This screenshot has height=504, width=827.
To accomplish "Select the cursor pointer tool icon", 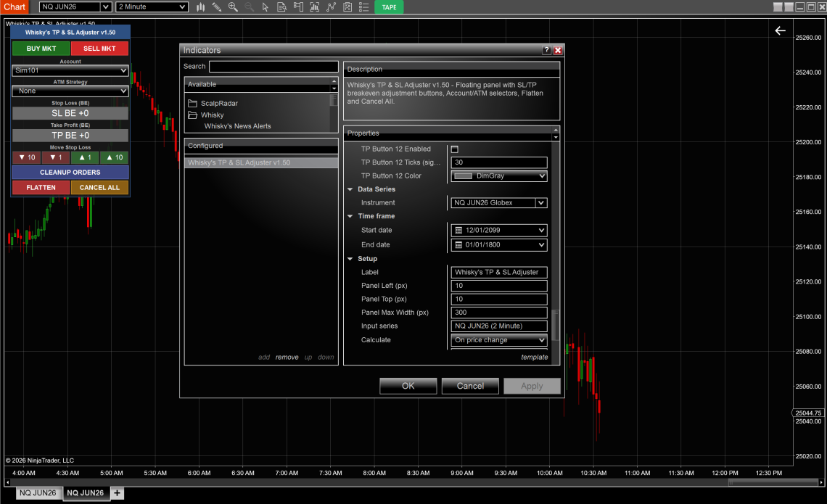I will point(265,7).
